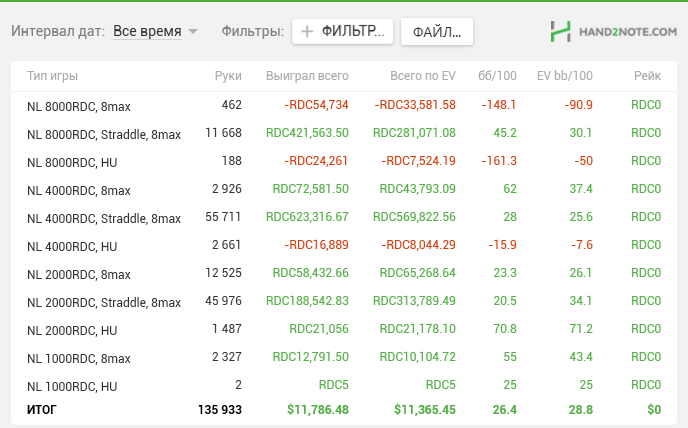688x428 pixels.
Task: Open the "ФАЙЛ..." button
Action: 437,32
